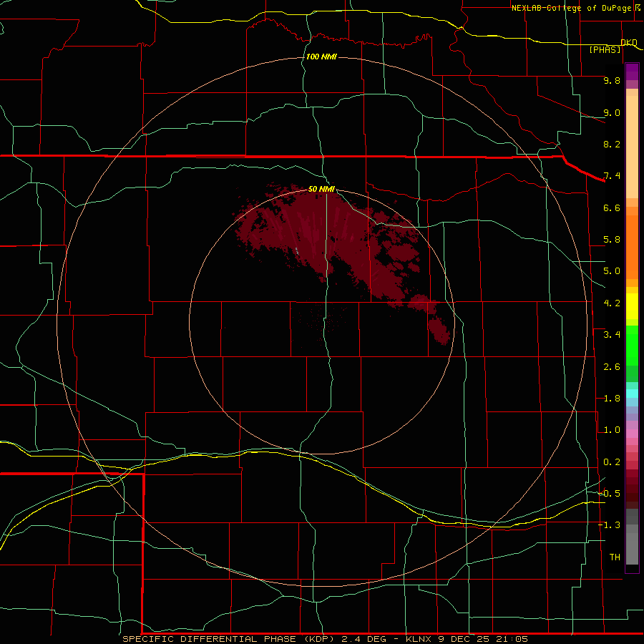
Task: Click the pink swatch near the 1.0 value
Action: [632, 434]
